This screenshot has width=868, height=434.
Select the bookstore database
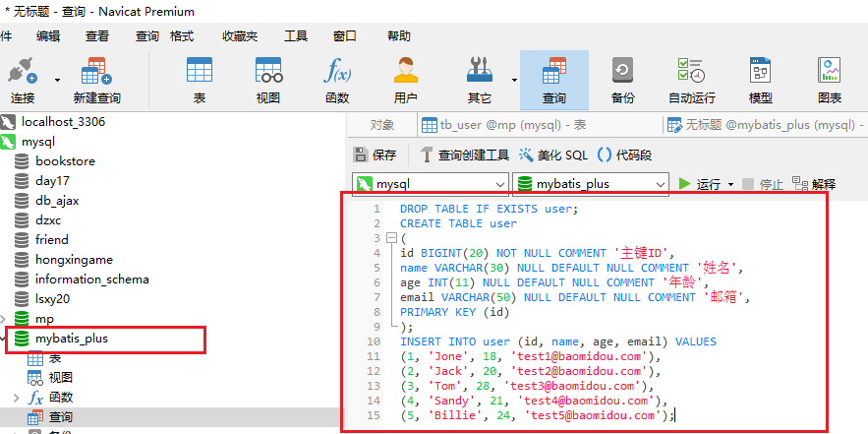(65, 161)
